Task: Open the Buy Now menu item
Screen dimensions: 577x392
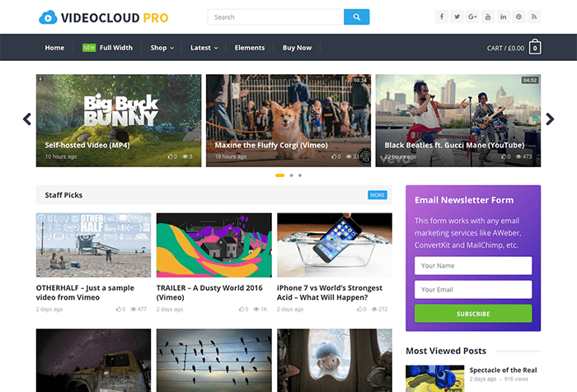Action: [297, 48]
